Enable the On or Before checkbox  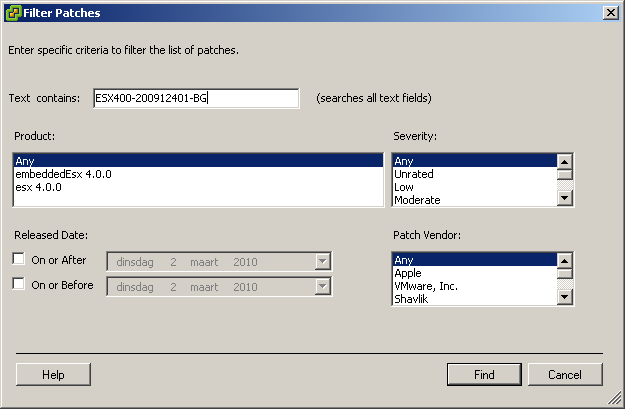click(x=20, y=285)
